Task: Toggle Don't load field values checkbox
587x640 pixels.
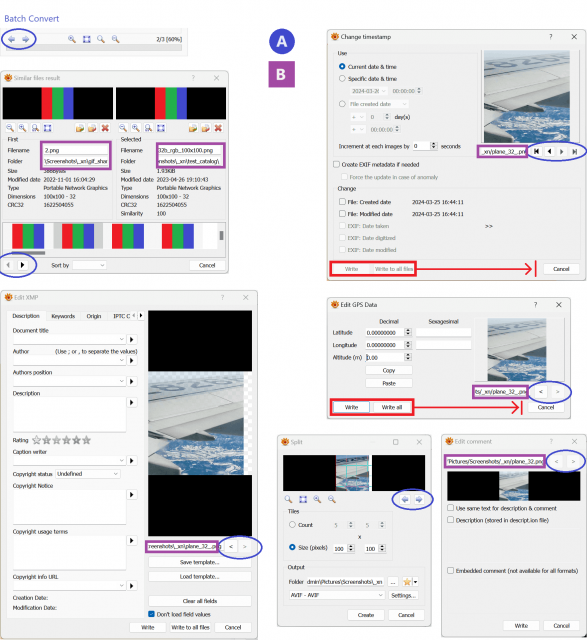Action: (151, 614)
